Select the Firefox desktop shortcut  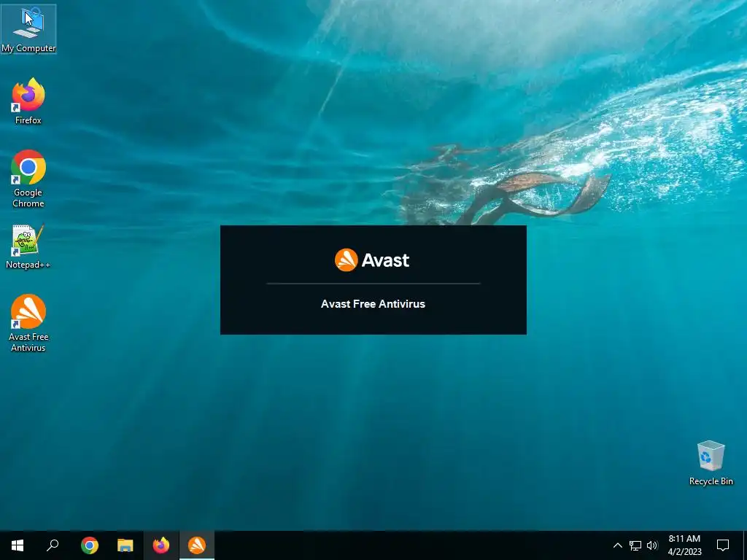click(28, 101)
